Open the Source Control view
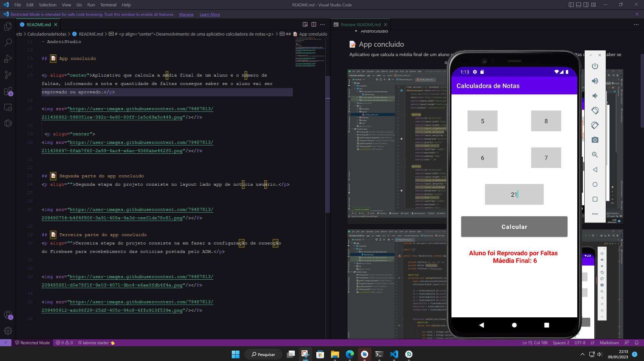644x361 pixels. pos(8,75)
